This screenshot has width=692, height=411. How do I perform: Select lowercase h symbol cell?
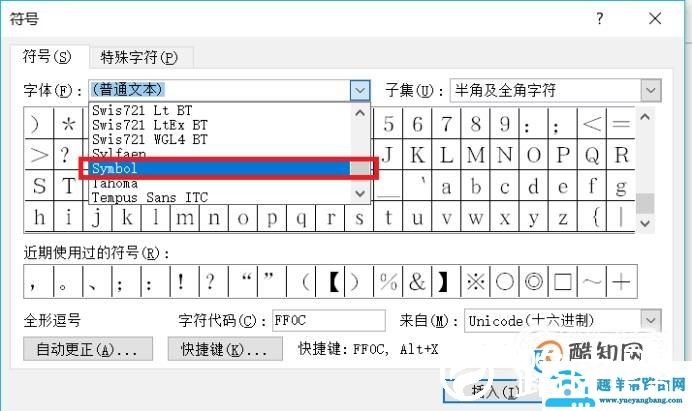39,217
